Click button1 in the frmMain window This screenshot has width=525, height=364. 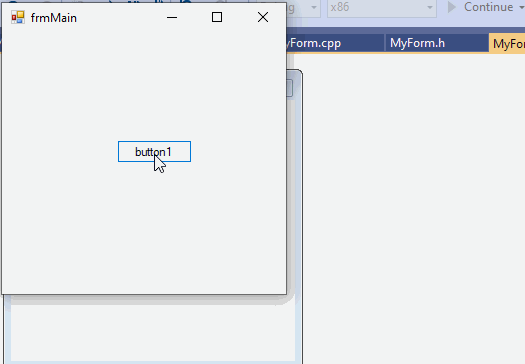[x=154, y=152]
